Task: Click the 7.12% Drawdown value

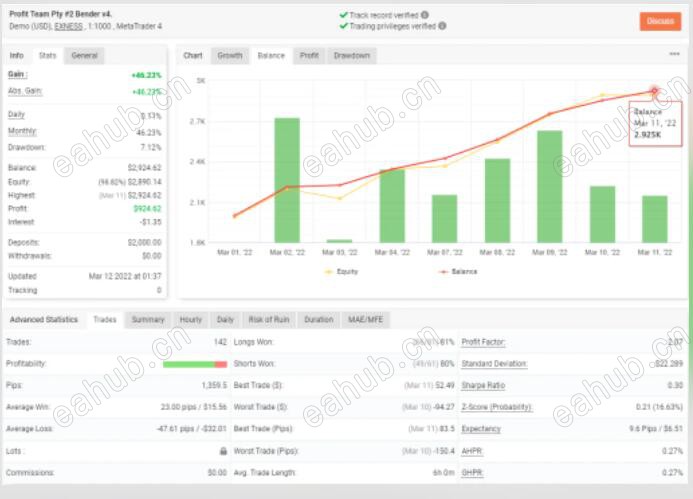Action: pyautogui.click(x=151, y=147)
